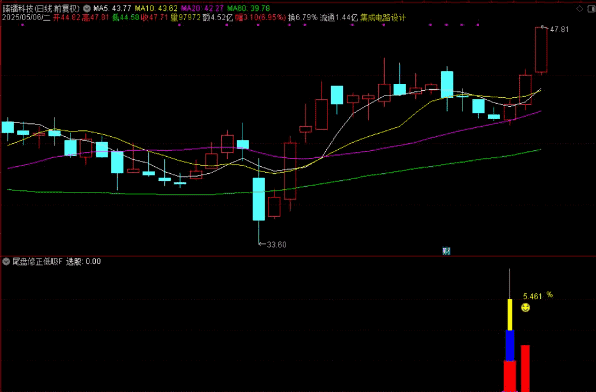Click the yellow indicator bar segment
Image resolution: width=596 pixels, height=392 pixels.
510,314
